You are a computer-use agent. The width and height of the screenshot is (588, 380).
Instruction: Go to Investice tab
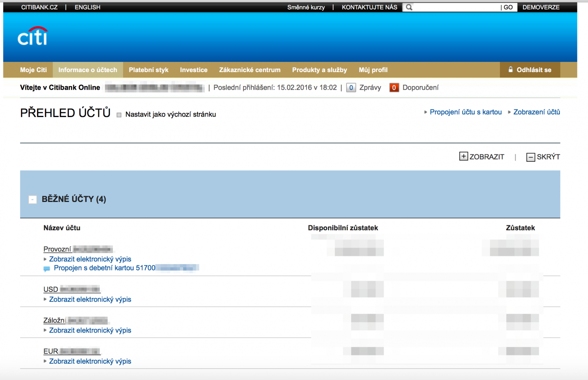tap(194, 70)
